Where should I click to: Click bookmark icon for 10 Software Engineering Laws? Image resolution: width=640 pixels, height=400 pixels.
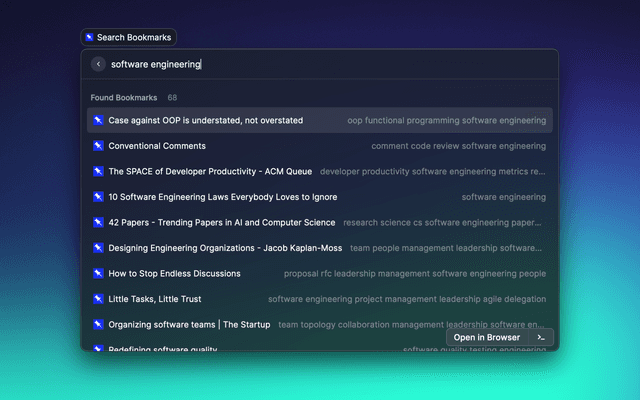[x=98, y=197]
